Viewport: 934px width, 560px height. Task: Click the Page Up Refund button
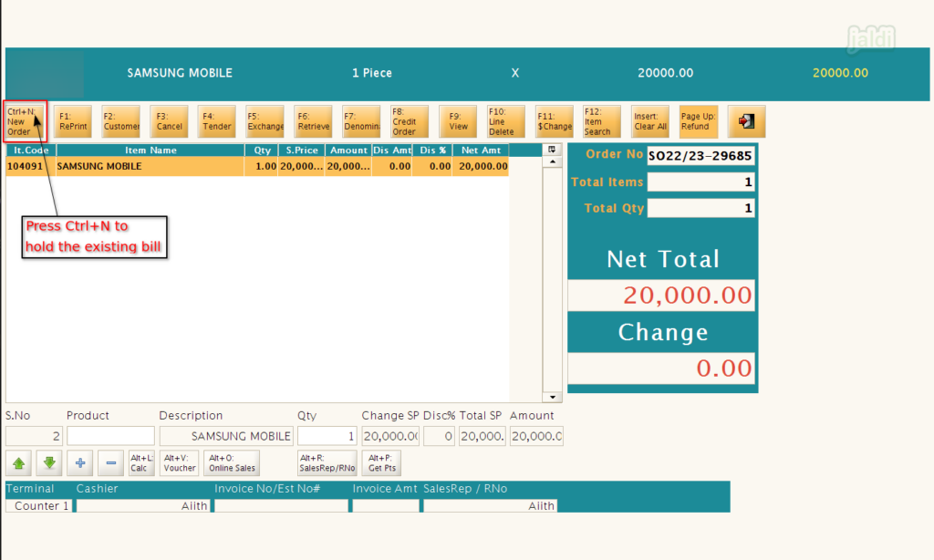[x=699, y=121]
